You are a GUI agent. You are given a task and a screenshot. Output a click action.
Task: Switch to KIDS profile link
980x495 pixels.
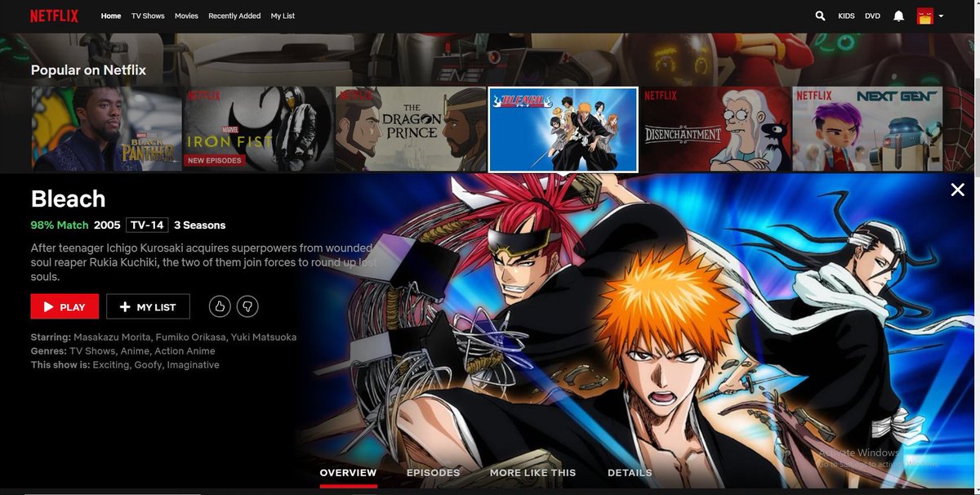846,16
